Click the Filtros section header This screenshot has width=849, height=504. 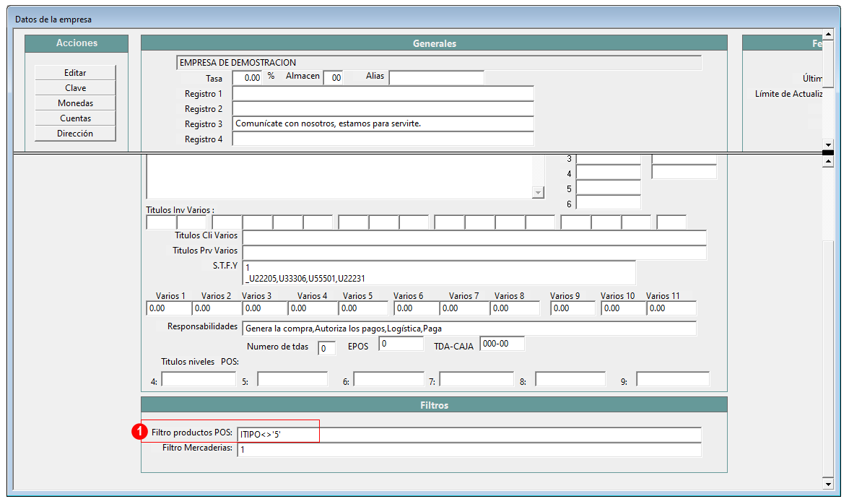point(435,405)
